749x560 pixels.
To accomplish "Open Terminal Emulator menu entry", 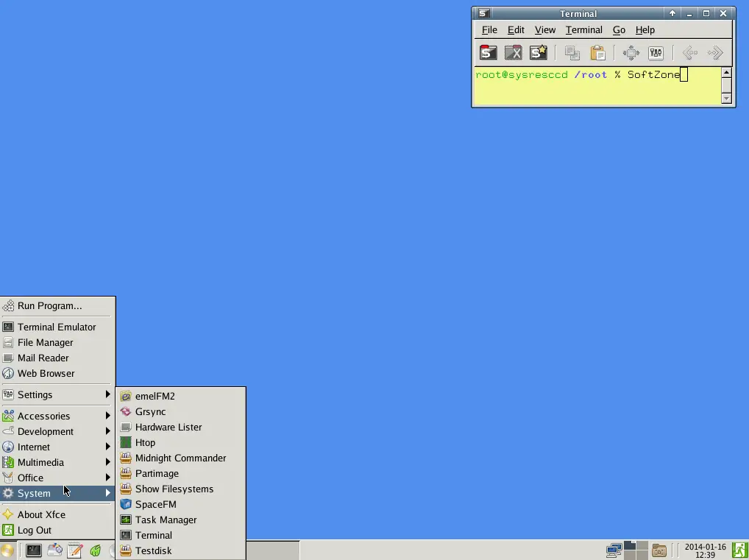I will [57, 327].
